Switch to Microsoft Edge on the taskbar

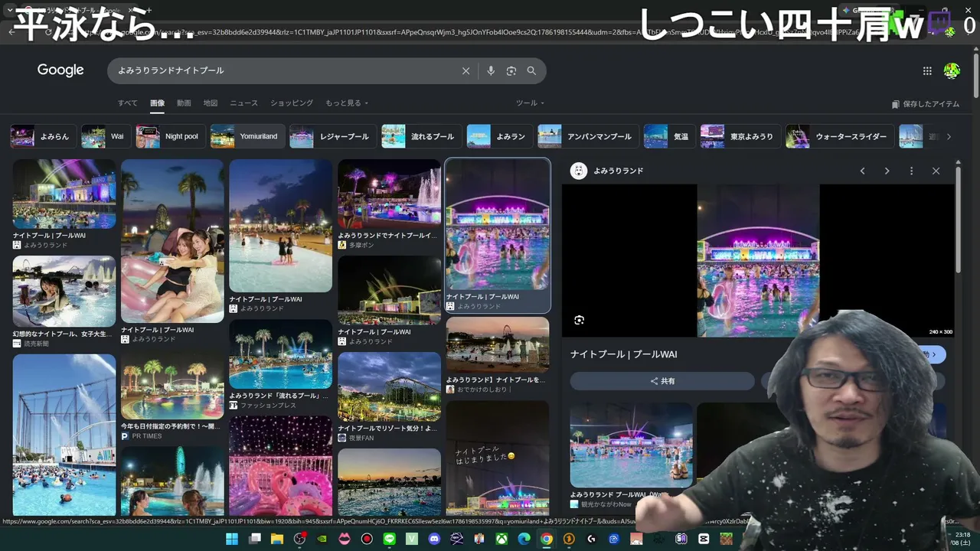point(524,540)
